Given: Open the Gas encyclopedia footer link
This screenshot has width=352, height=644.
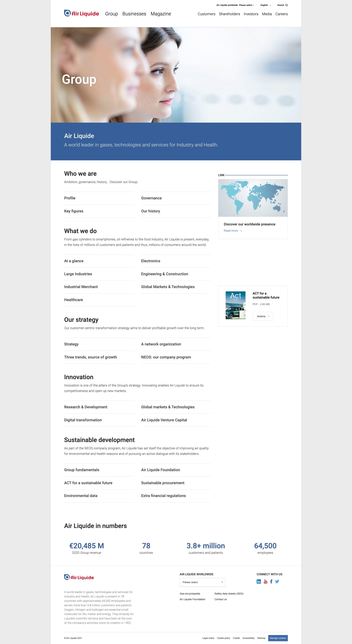Looking at the screenshot, I should [190, 593].
